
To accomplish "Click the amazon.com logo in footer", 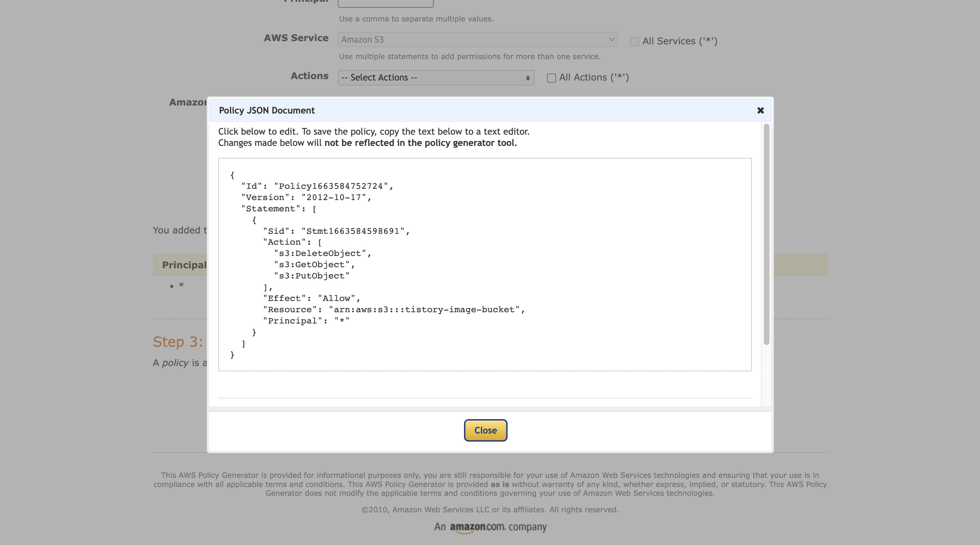I will coord(477,527).
